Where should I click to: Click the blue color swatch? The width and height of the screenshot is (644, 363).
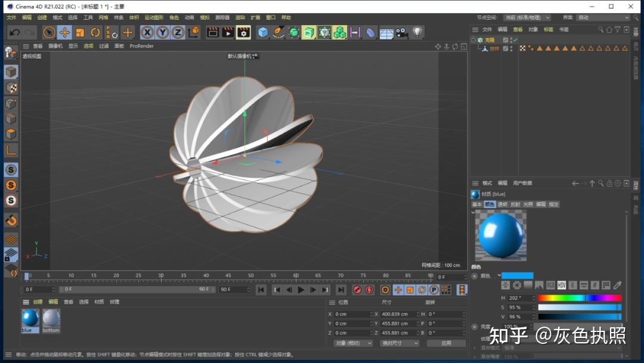(x=517, y=275)
